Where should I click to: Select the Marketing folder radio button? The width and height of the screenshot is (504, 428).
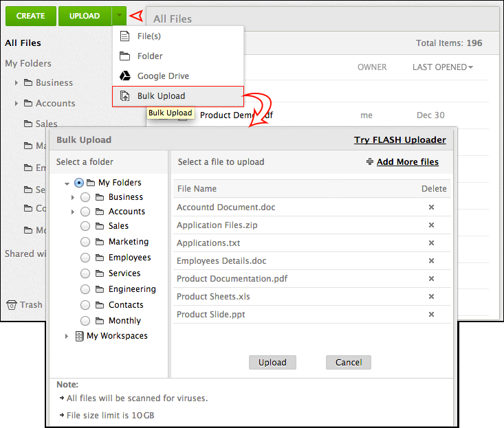85,241
